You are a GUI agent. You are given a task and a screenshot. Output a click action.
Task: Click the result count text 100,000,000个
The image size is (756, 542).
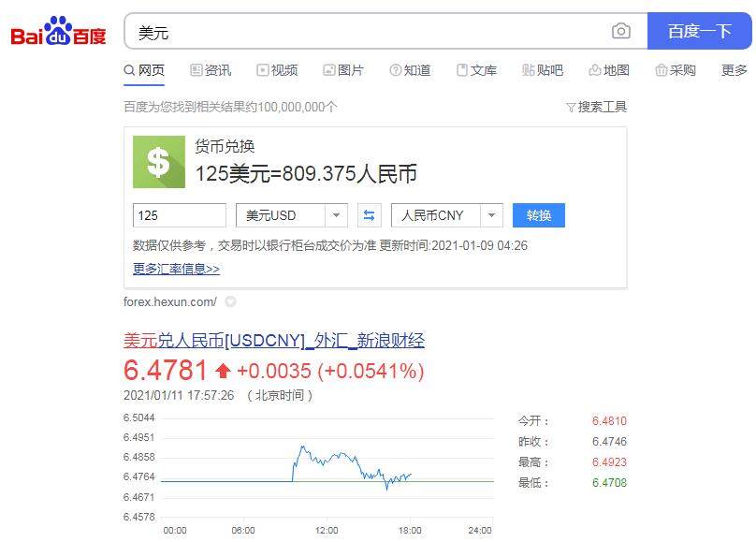click(x=297, y=107)
